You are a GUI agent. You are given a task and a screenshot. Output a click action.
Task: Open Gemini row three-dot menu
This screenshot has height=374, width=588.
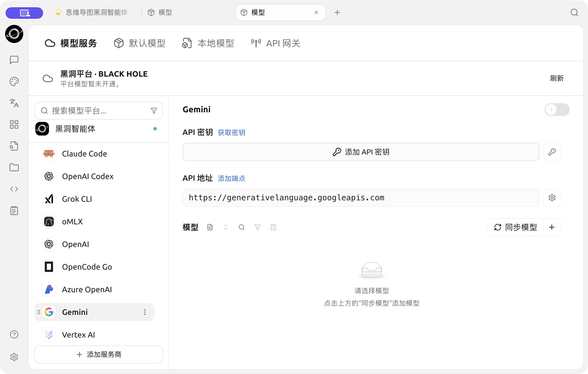point(145,312)
